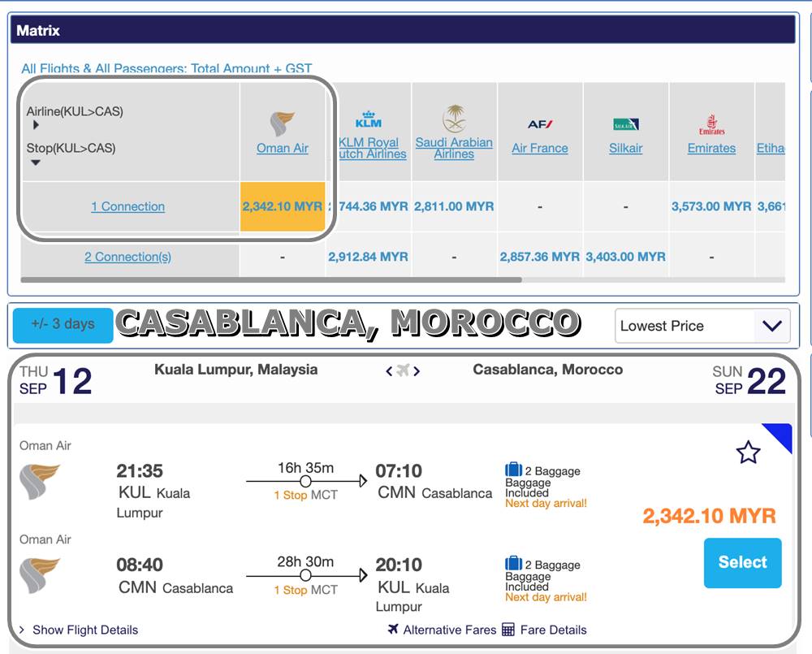This screenshot has width=812, height=654.
Task: Click the airplane icon between the cities
Action: [x=403, y=370]
